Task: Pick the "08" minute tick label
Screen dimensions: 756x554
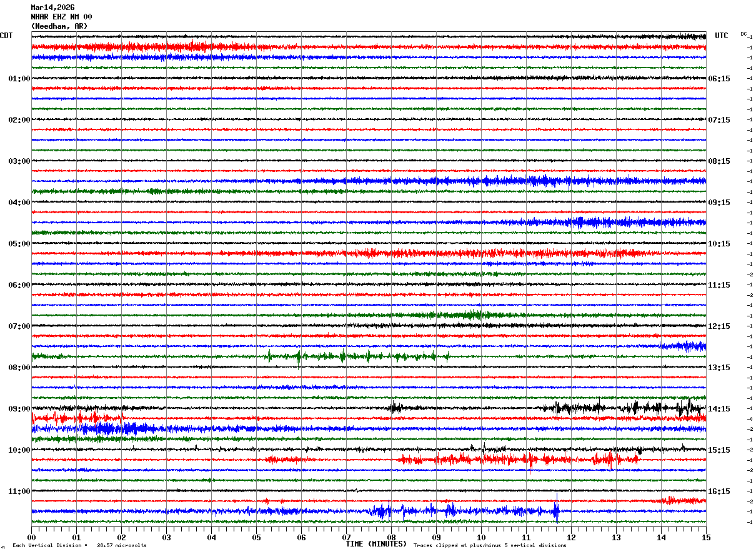Action: click(391, 538)
